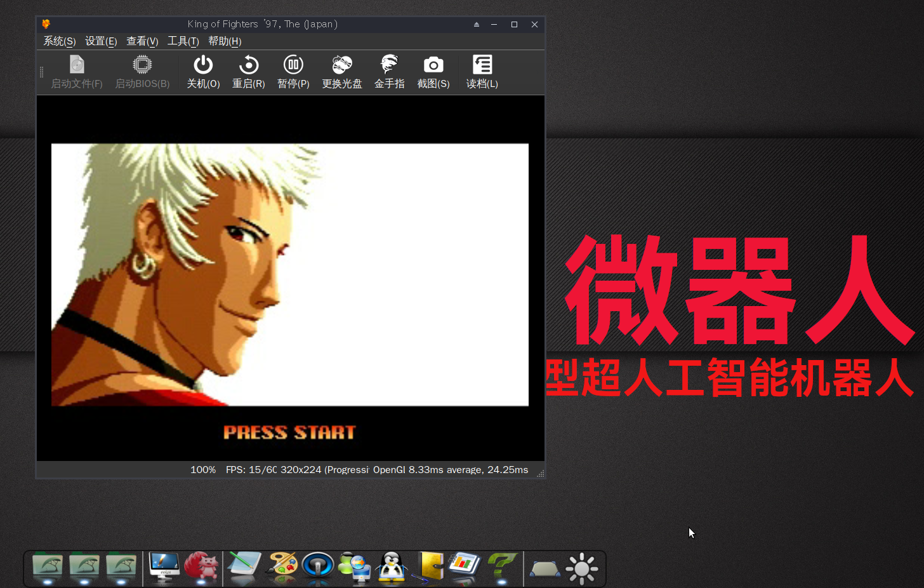Click the FPS: 15/60 status readout
The width and height of the screenshot is (924, 588).
[x=251, y=470]
